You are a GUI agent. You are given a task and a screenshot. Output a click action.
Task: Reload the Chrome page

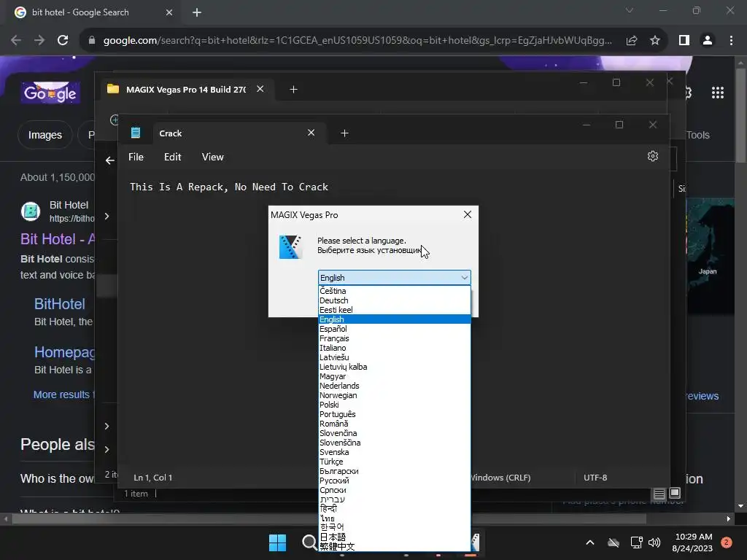pos(63,41)
